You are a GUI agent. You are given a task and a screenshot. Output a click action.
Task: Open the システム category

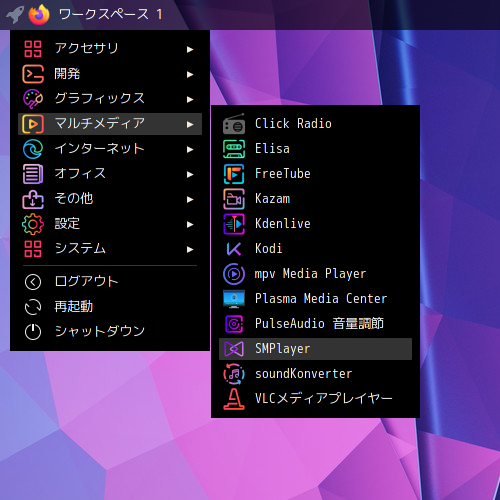(x=110, y=249)
